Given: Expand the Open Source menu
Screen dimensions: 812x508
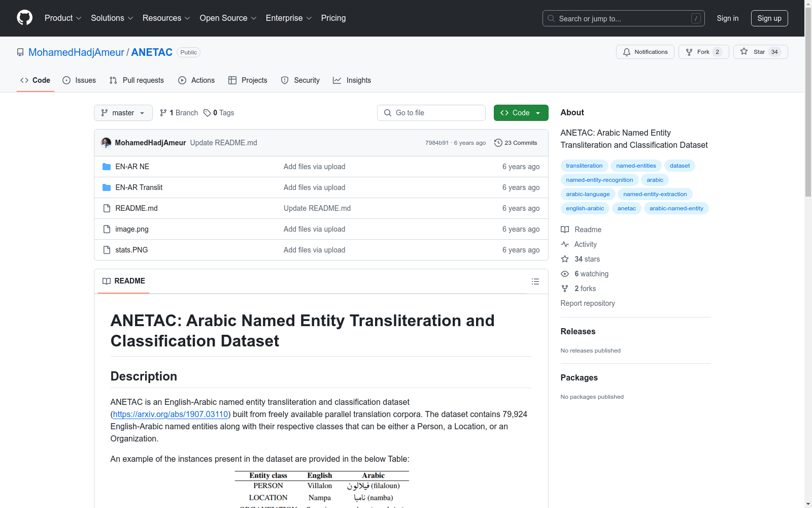Looking at the screenshot, I should 228,18.
